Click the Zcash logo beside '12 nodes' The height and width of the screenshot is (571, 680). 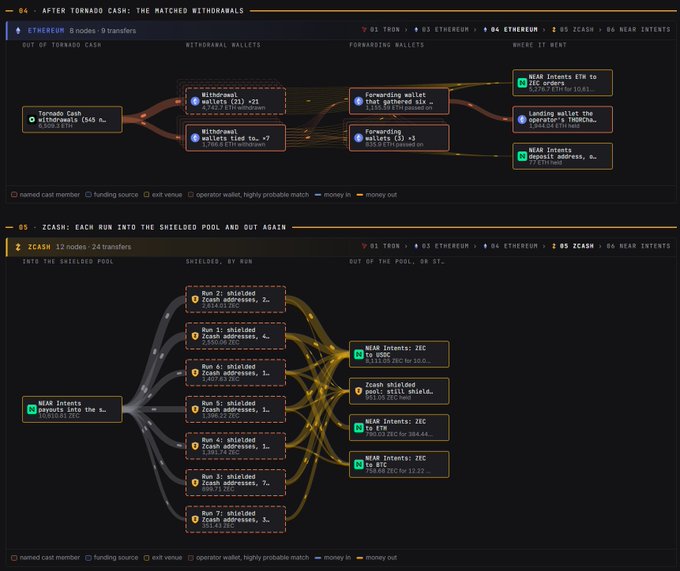click(x=18, y=247)
